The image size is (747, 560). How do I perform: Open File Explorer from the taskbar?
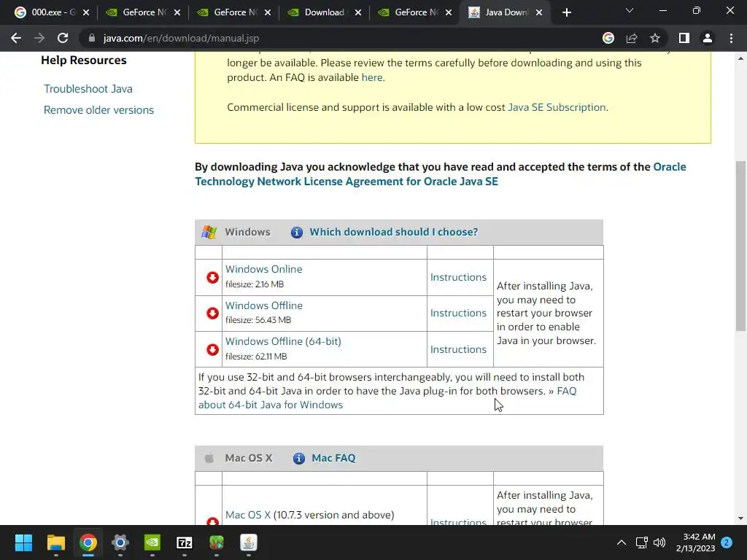coord(55,542)
